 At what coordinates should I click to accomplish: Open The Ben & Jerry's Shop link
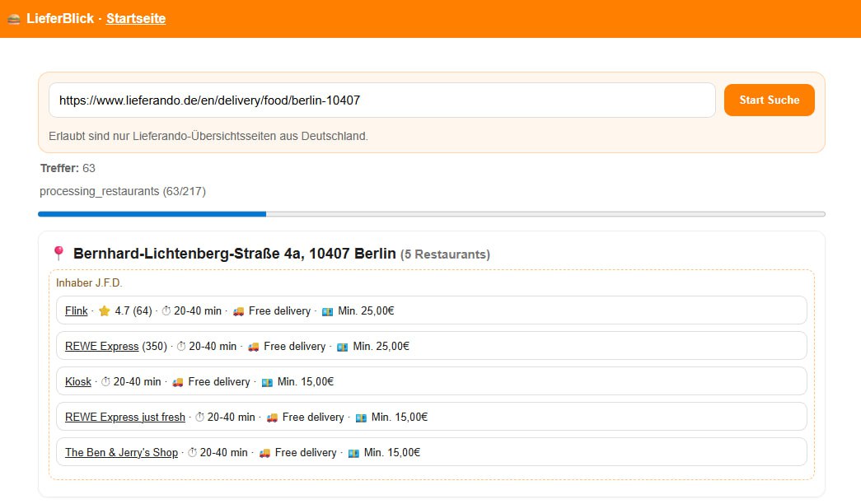coord(121,453)
